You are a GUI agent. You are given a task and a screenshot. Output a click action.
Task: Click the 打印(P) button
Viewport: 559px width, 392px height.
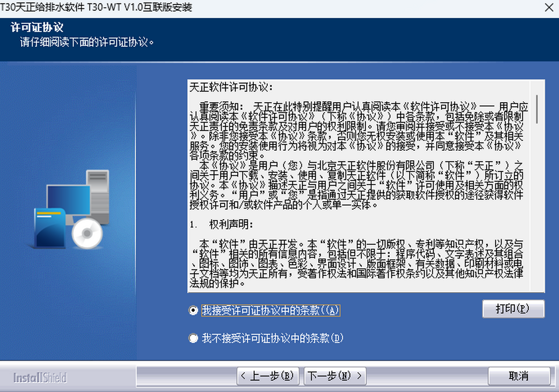(x=513, y=309)
